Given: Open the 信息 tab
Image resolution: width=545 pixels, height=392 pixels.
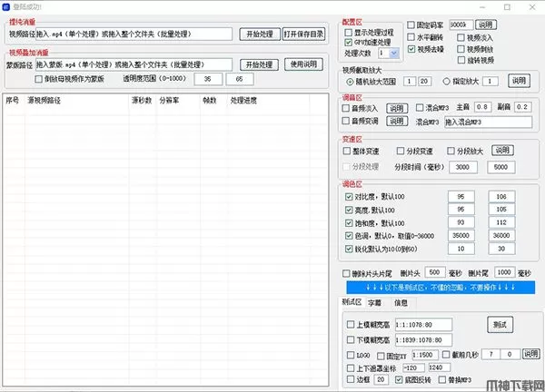Looking at the screenshot, I should tap(401, 302).
